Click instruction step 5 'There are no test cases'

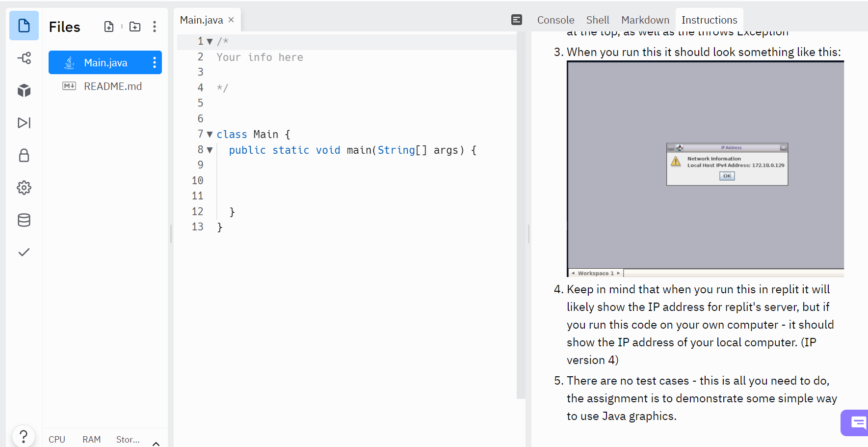point(702,398)
